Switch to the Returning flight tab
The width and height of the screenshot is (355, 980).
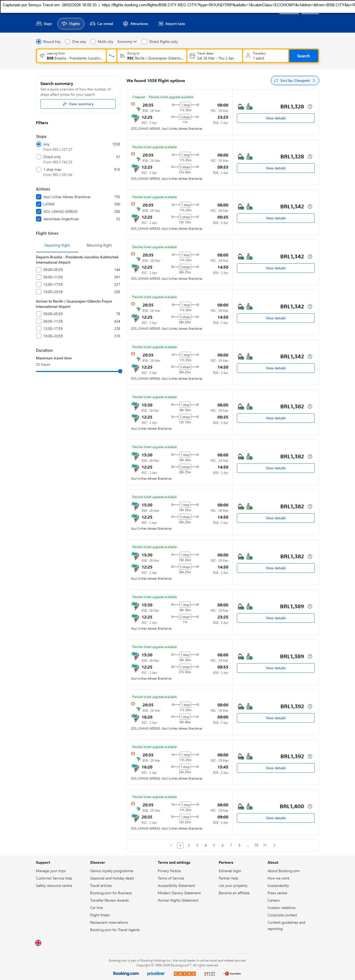tap(99, 245)
